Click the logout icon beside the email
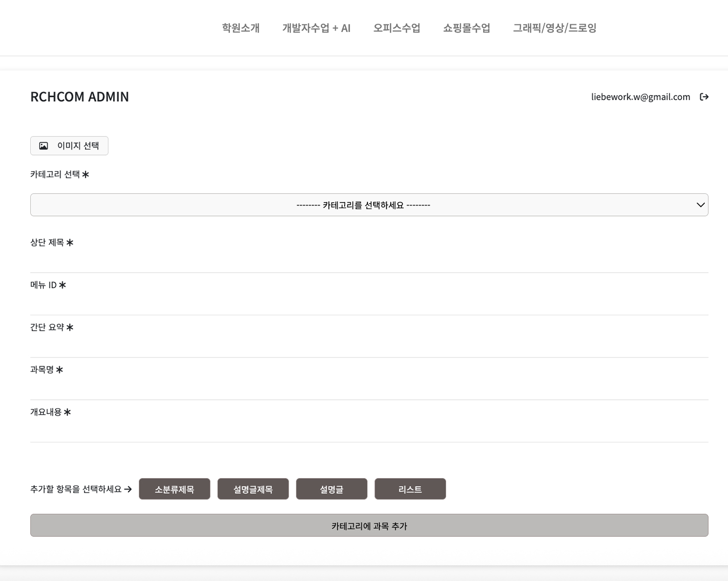Image resolution: width=728 pixels, height=581 pixels. point(704,97)
